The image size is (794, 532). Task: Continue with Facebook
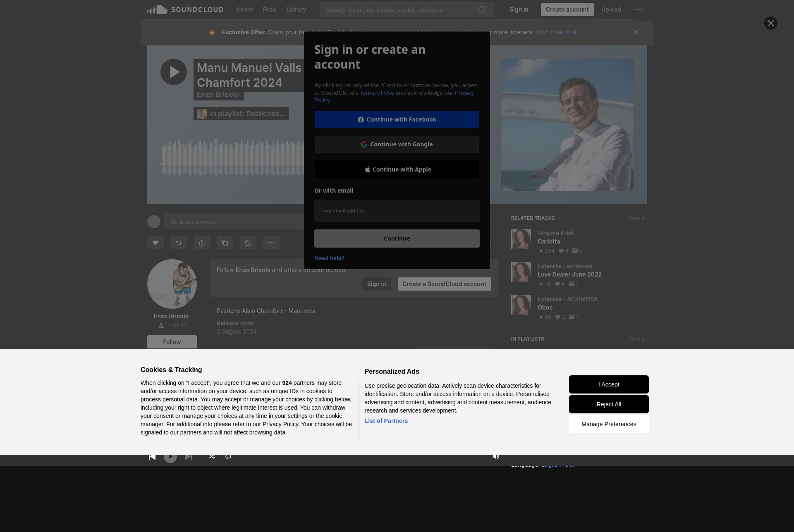coord(397,119)
